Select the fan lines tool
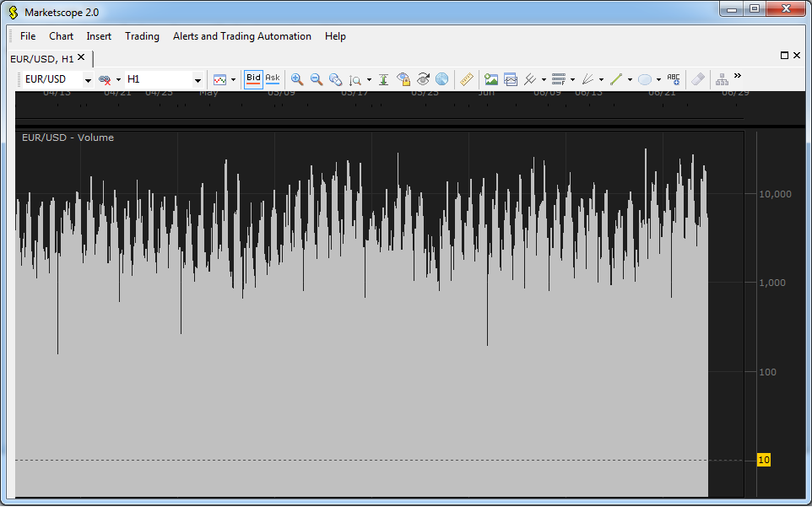The width and height of the screenshot is (812, 507). [x=587, y=79]
